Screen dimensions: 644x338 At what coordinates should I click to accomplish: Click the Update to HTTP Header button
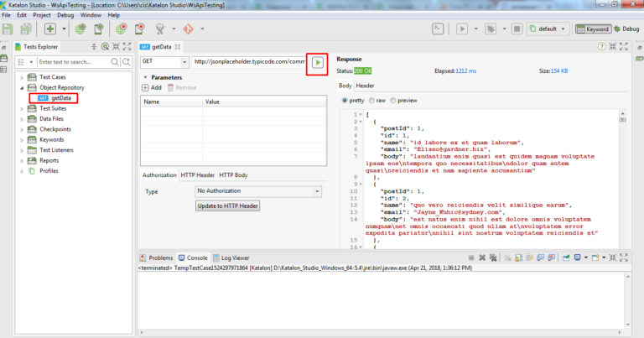click(x=227, y=205)
